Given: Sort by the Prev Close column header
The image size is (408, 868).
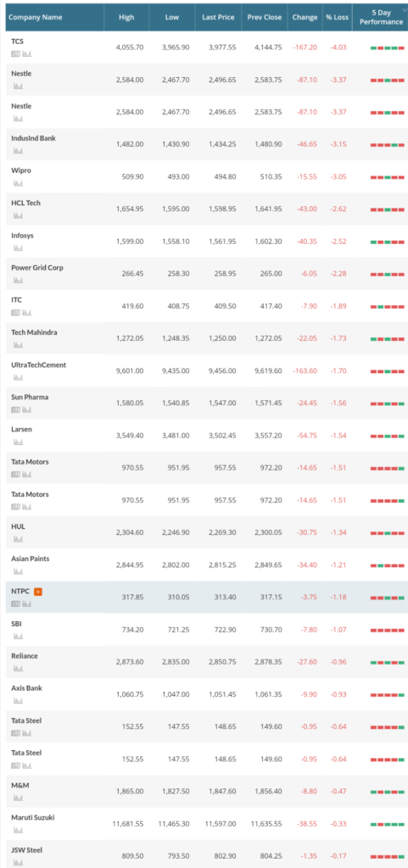Looking at the screenshot, I should [x=265, y=17].
